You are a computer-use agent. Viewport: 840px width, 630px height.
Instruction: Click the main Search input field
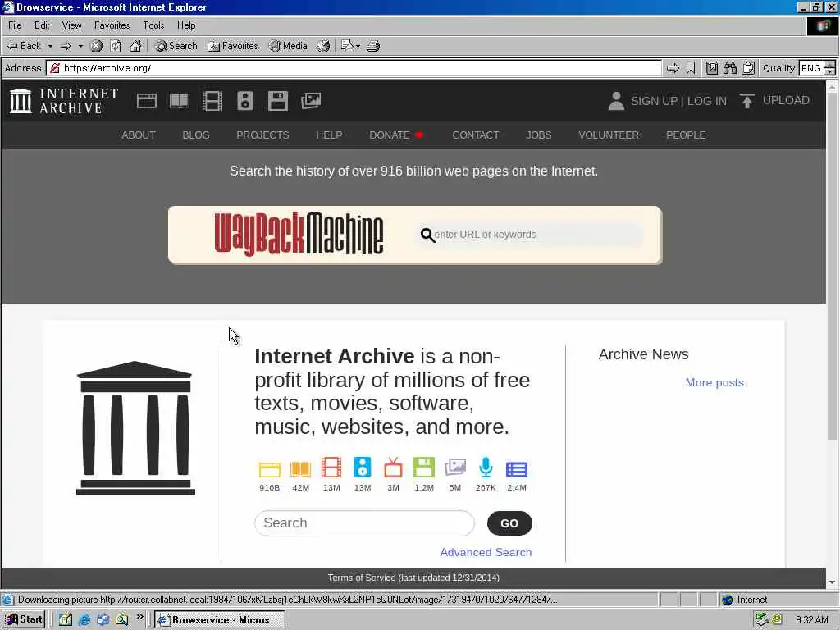click(364, 523)
